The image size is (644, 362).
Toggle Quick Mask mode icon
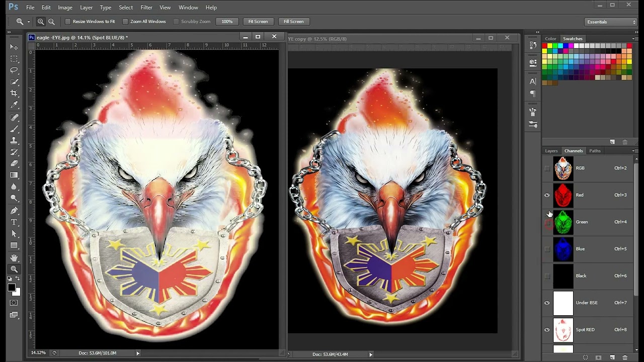[14, 303]
